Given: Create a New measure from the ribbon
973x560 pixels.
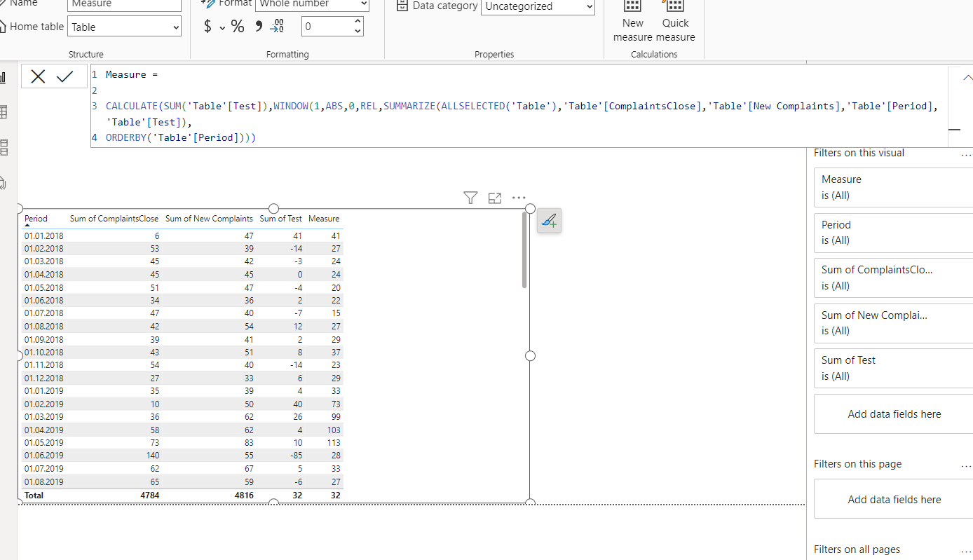Looking at the screenshot, I should point(632,22).
